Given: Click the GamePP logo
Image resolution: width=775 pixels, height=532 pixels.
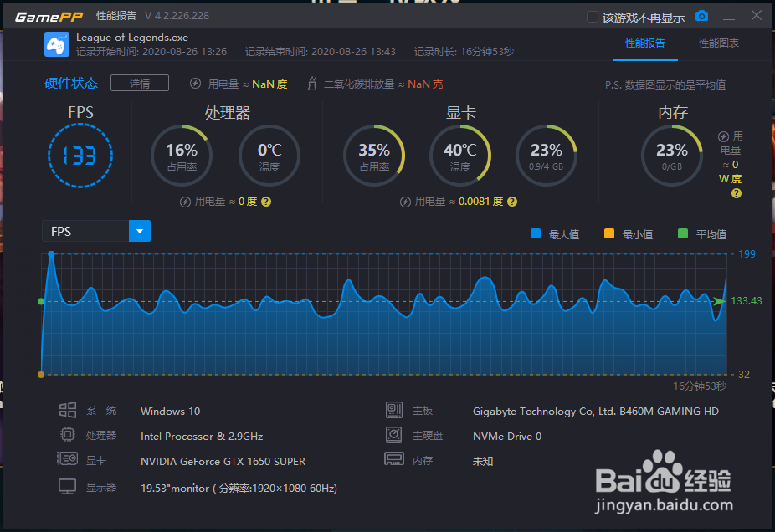Looking at the screenshot, I should [x=49, y=17].
